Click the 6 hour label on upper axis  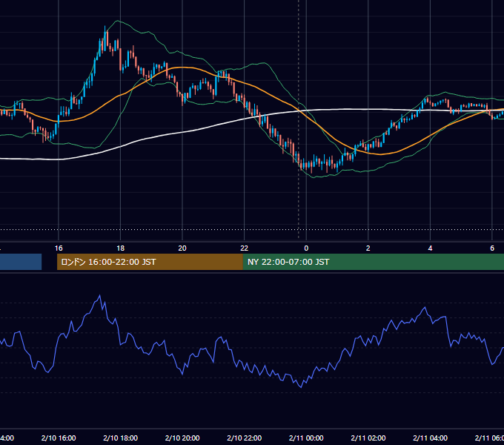[x=492, y=248]
